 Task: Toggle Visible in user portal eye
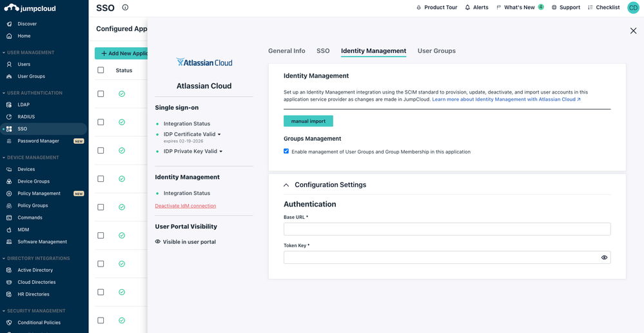coord(158,242)
